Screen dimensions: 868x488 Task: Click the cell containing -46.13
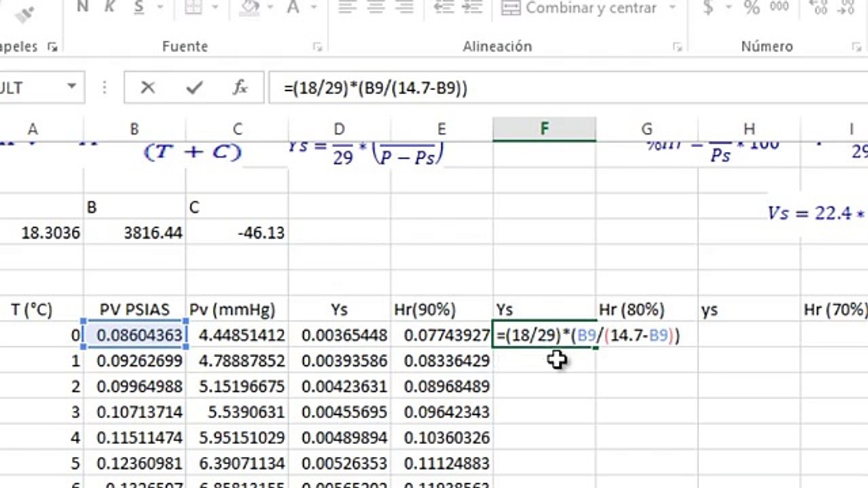pos(237,233)
